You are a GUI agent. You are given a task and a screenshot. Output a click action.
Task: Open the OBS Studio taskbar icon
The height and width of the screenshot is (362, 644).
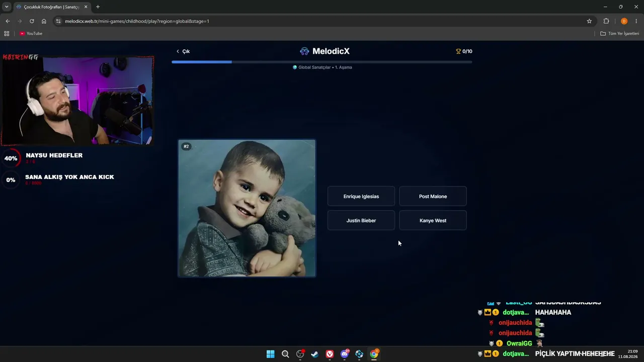click(300, 354)
